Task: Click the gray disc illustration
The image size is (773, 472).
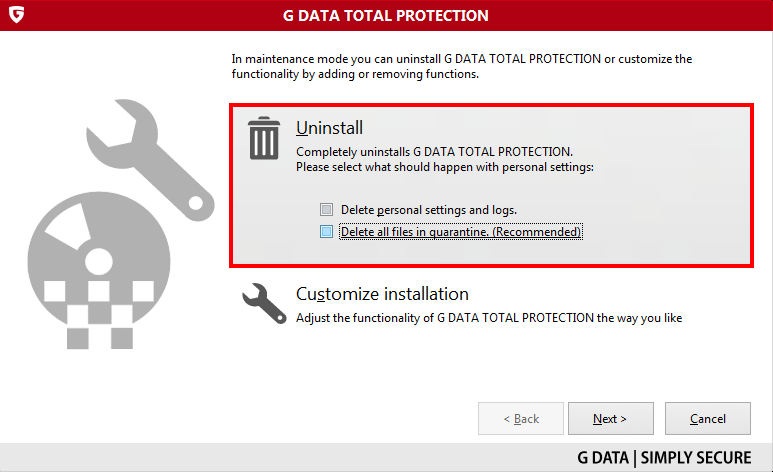Action: [99, 260]
